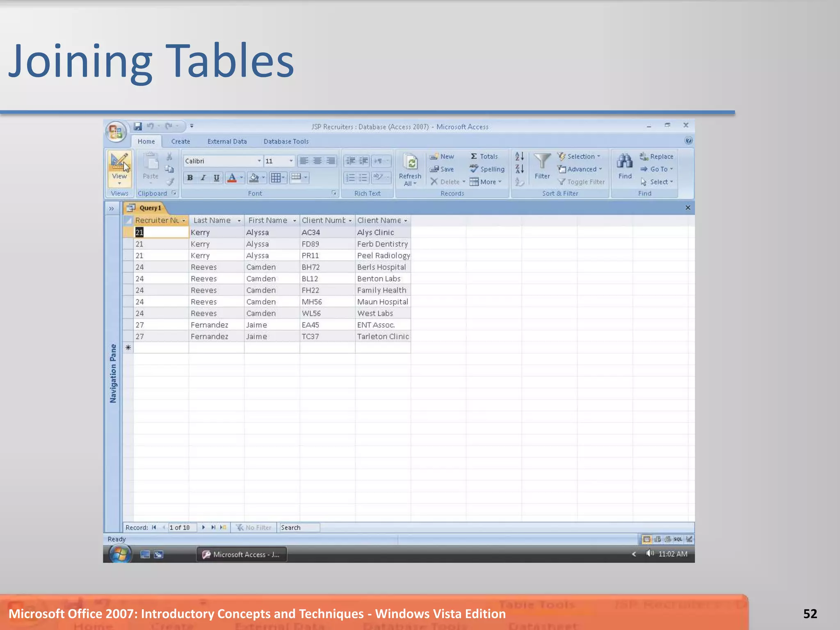Expand the Navigation Pane chevron
This screenshot has height=630, width=840.
click(x=112, y=208)
